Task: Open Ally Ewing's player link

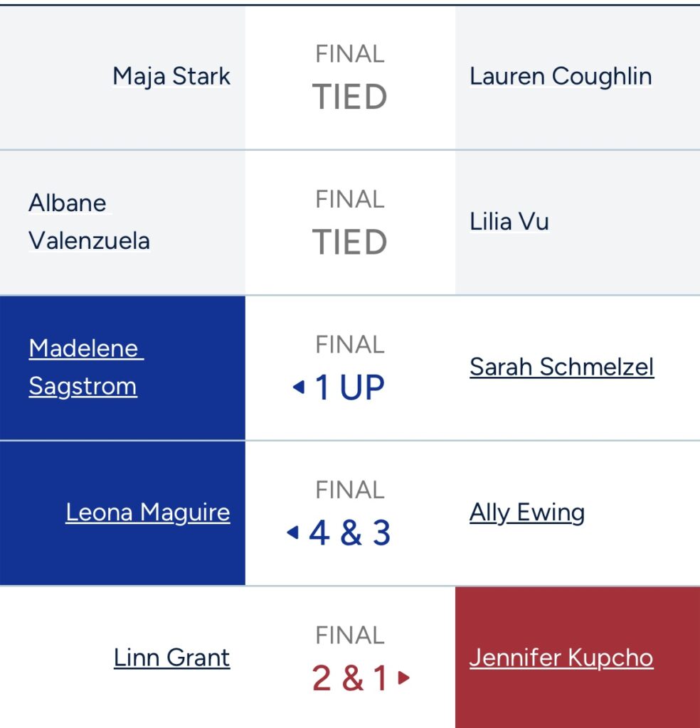Action: (x=526, y=513)
